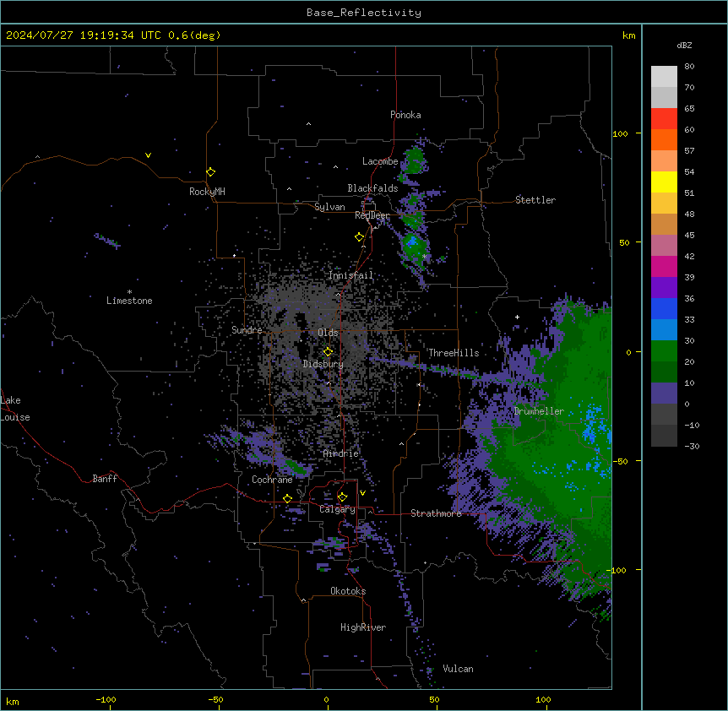Click the Lake Louise label
This screenshot has width=728, height=711.
click(15, 409)
